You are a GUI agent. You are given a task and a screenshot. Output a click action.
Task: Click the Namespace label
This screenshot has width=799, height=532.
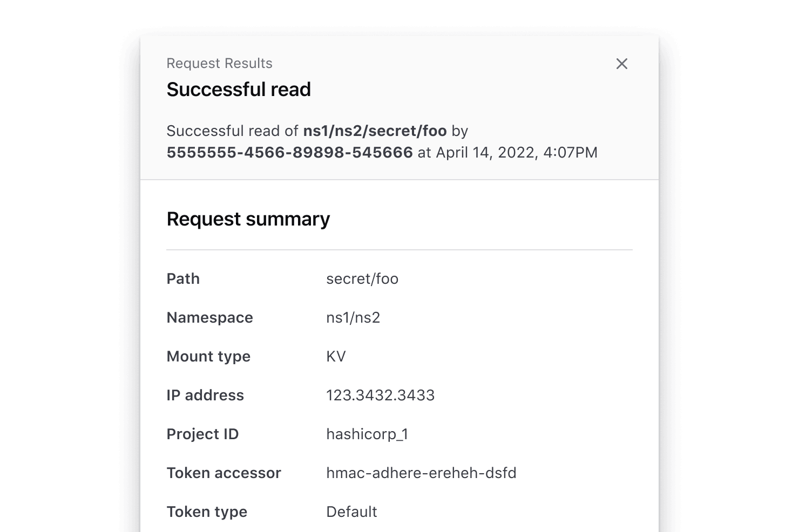(x=209, y=318)
